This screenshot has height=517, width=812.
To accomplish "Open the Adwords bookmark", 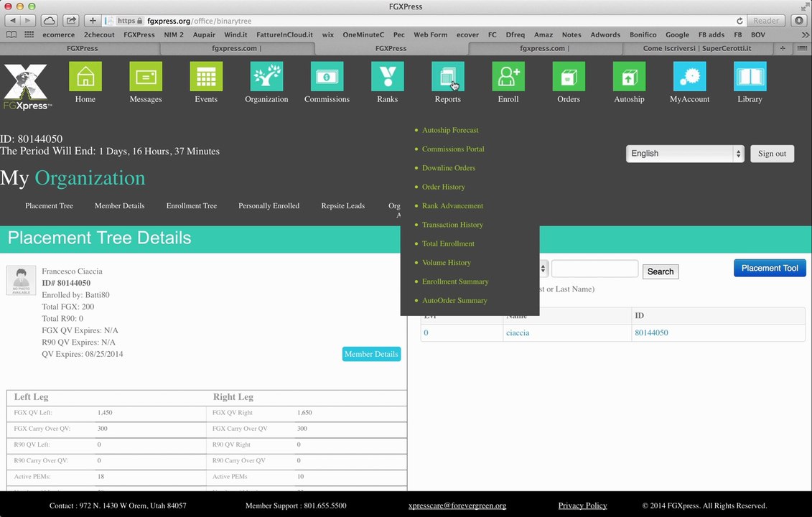I will [x=605, y=34].
